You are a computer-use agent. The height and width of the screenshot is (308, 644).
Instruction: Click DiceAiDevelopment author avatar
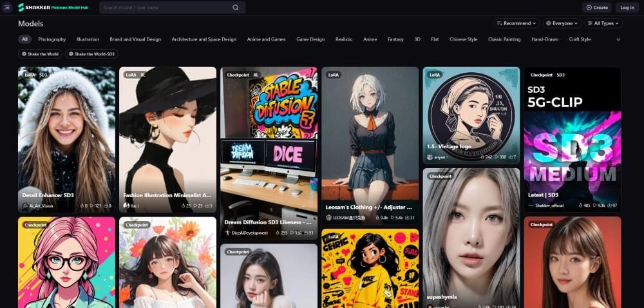coord(227,233)
